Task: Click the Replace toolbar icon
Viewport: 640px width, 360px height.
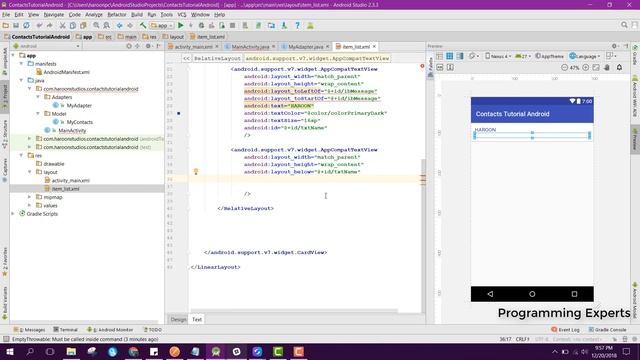Action: click(x=107, y=26)
